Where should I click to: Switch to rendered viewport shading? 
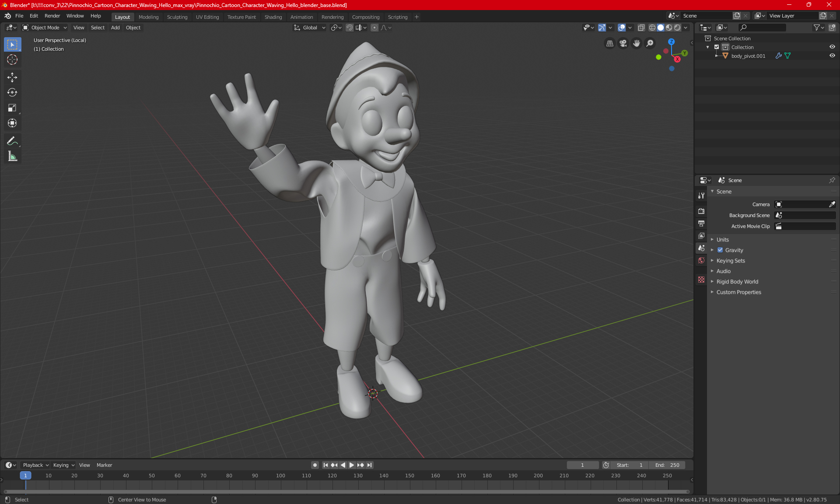click(x=677, y=28)
